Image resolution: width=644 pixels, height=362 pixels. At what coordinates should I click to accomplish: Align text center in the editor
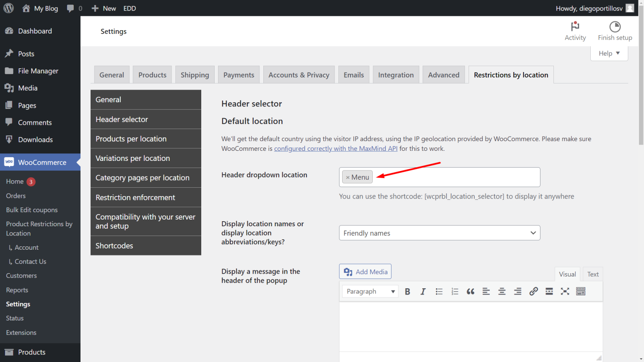click(x=501, y=291)
